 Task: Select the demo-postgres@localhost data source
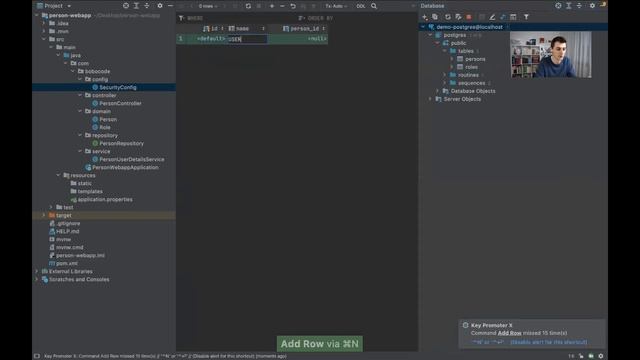click(469, 27)
